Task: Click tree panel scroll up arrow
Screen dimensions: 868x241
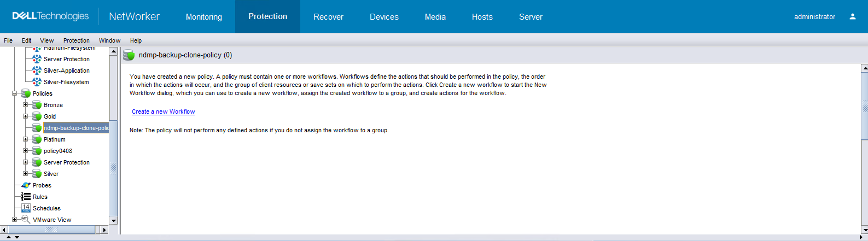Action: (113, 51)
